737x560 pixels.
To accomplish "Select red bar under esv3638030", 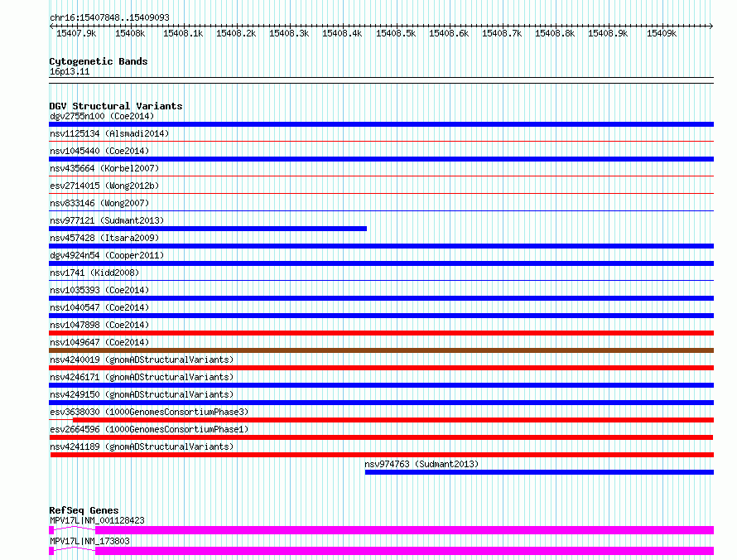I will (393, 420).
